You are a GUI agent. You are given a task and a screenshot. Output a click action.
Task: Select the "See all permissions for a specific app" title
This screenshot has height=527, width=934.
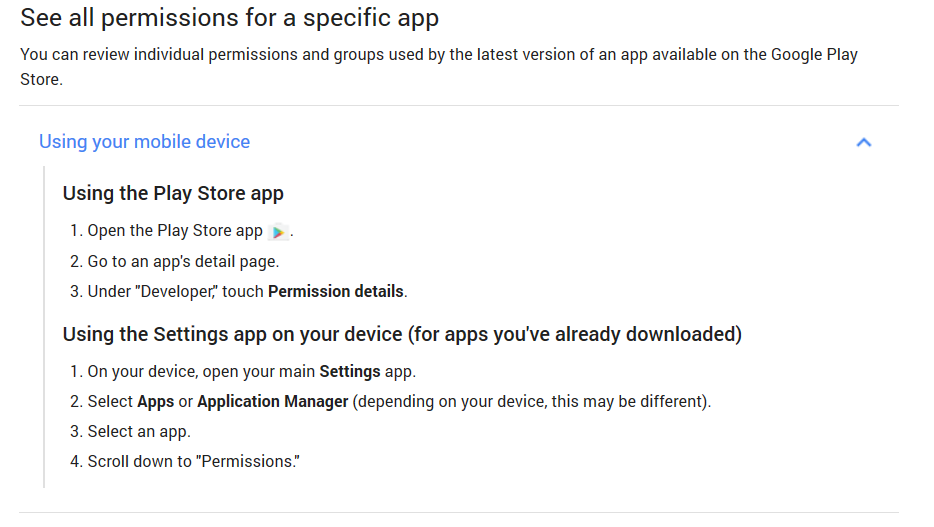click(x=229, y=18)
